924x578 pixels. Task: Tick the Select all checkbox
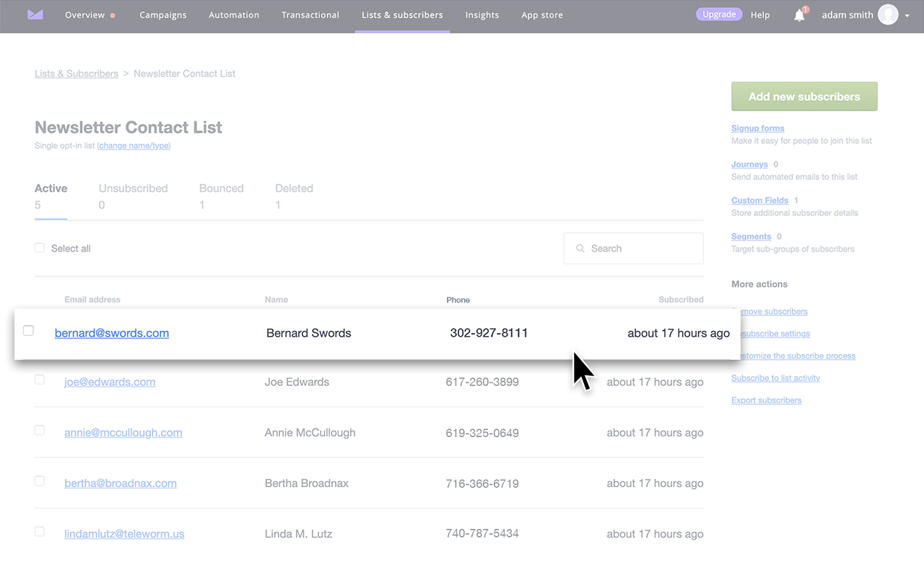pyautogui.click(x=40, y=248)
